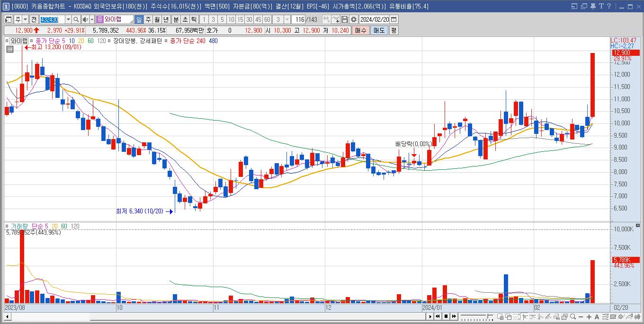The width and height of the screenshot is (644, 324).
Task: Edit the date field 2024/02/20
Action: 375,19
